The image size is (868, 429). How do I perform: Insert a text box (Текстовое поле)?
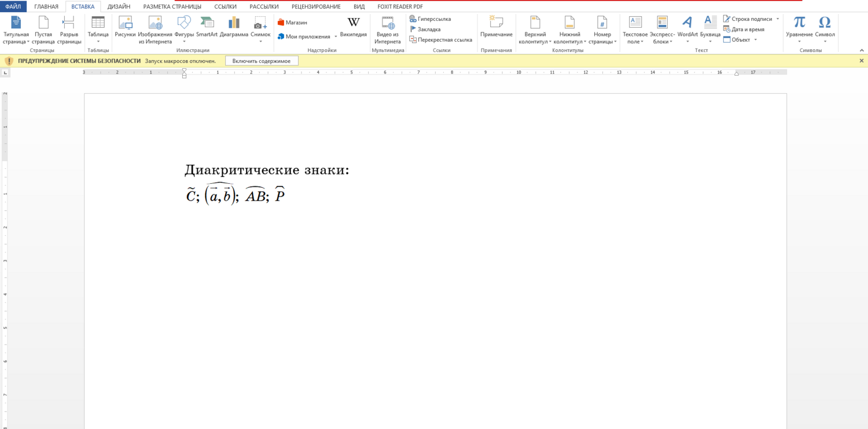[635, 30]
